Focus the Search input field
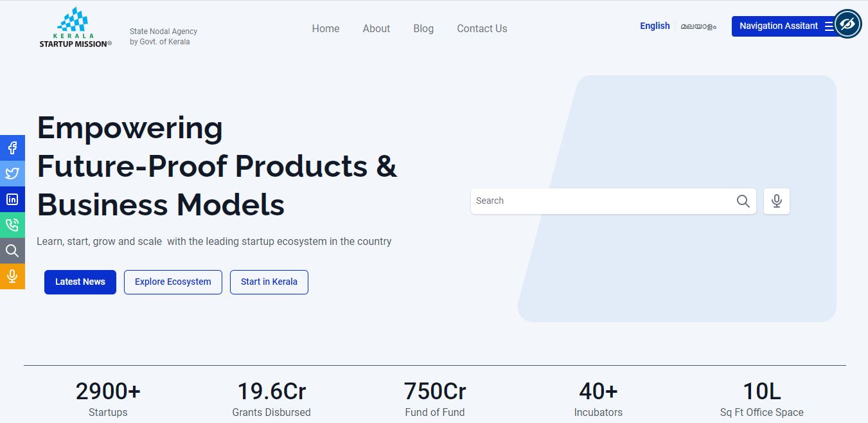Image resolution: width=868 pixels, height=423 pixels. 601,201
